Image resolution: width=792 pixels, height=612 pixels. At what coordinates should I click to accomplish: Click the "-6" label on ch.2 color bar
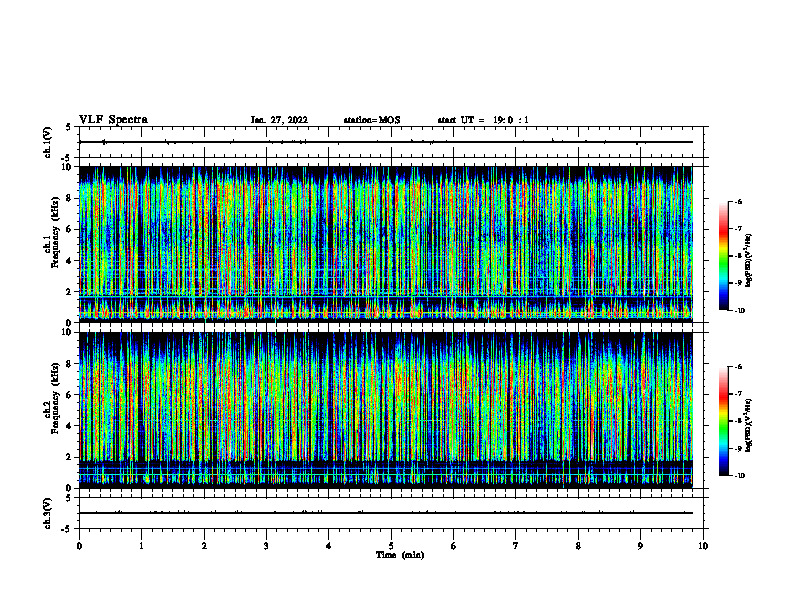pyautogui.click(x=738, y=367)
